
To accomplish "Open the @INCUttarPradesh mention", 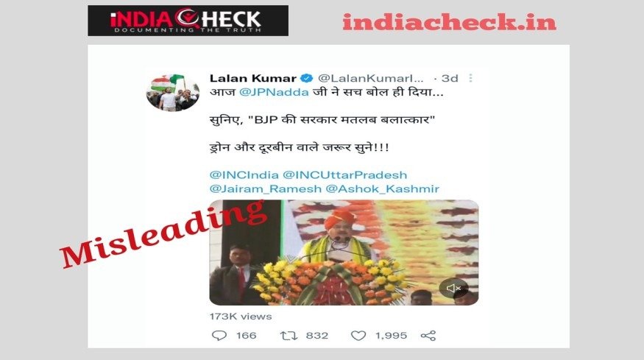I will click(345, 174).
